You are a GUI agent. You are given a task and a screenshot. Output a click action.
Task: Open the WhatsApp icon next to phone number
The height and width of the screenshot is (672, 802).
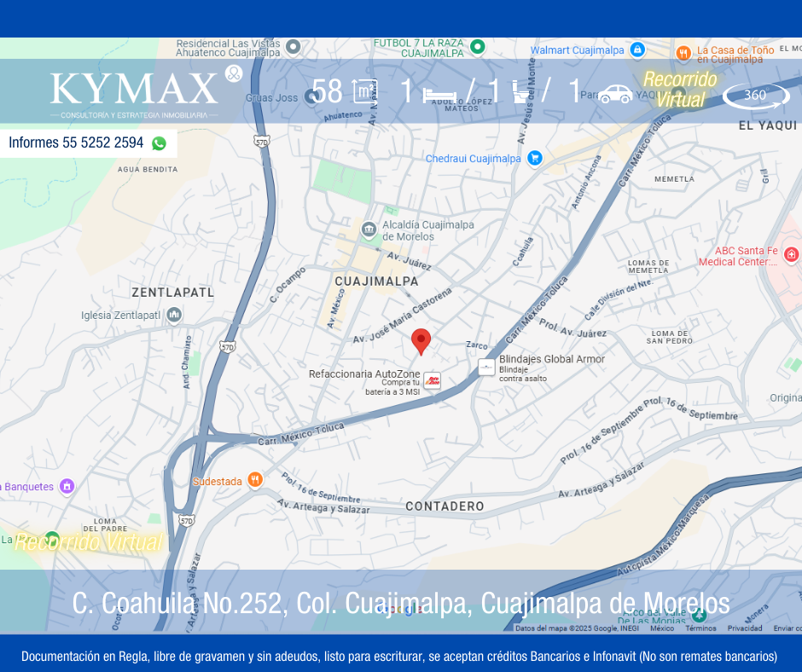[x=159, y=143]
